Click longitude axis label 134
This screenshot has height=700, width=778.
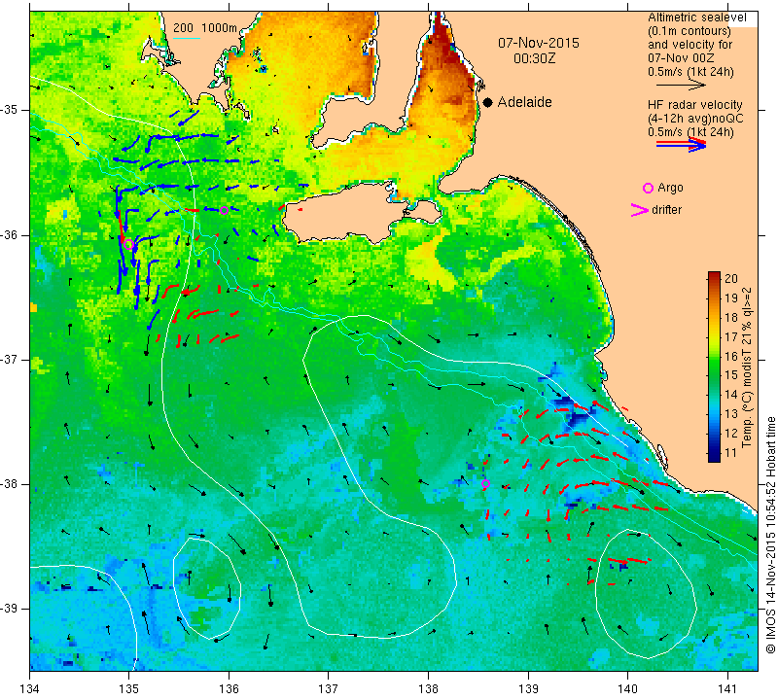pos(30,689)
